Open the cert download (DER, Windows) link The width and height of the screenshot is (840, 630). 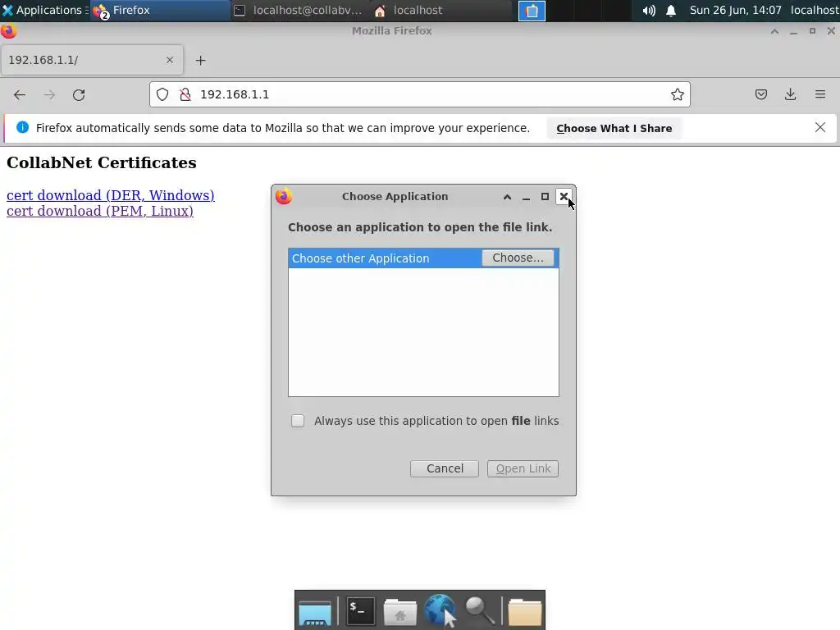111,195
